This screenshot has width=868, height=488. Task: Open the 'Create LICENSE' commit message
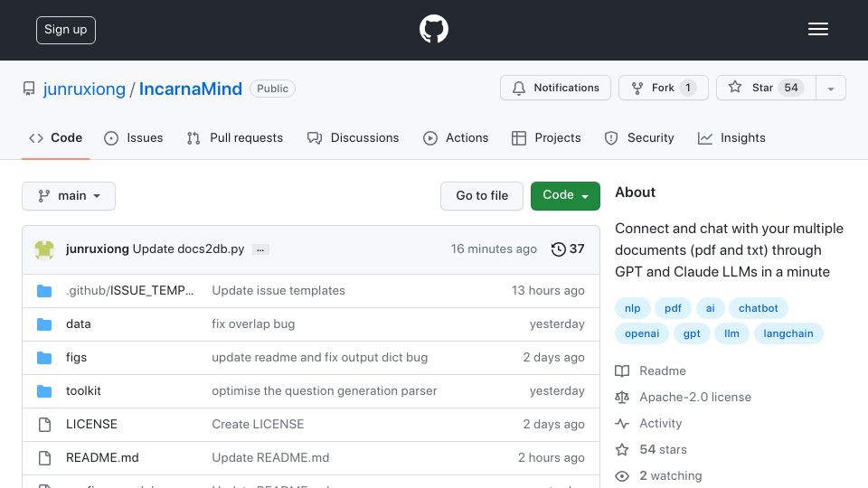tap(258, 425)
